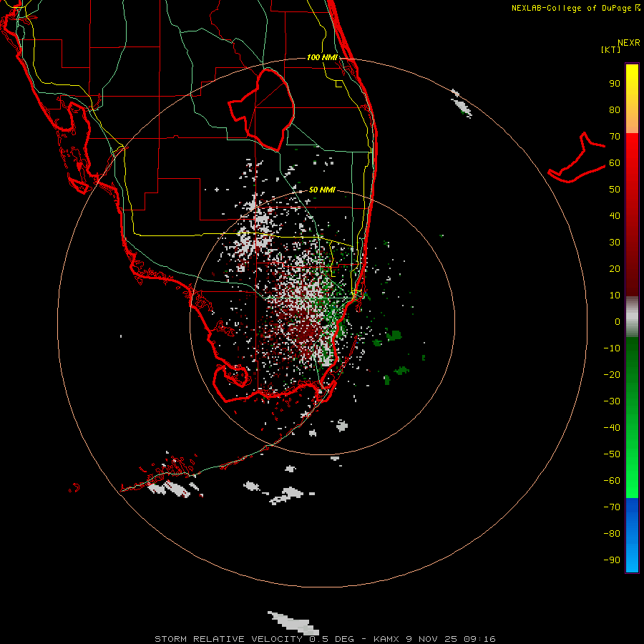
Task: Click the 70 value on velocity scale
Action: (615, 137)
